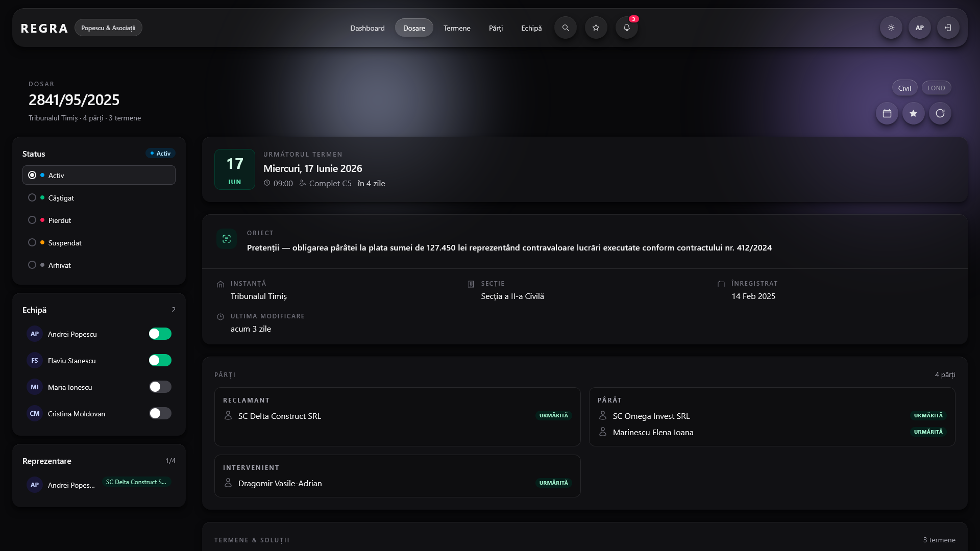Click the logout icon in header
This screenshot has width=980, height=551.
tap(948, 28)
